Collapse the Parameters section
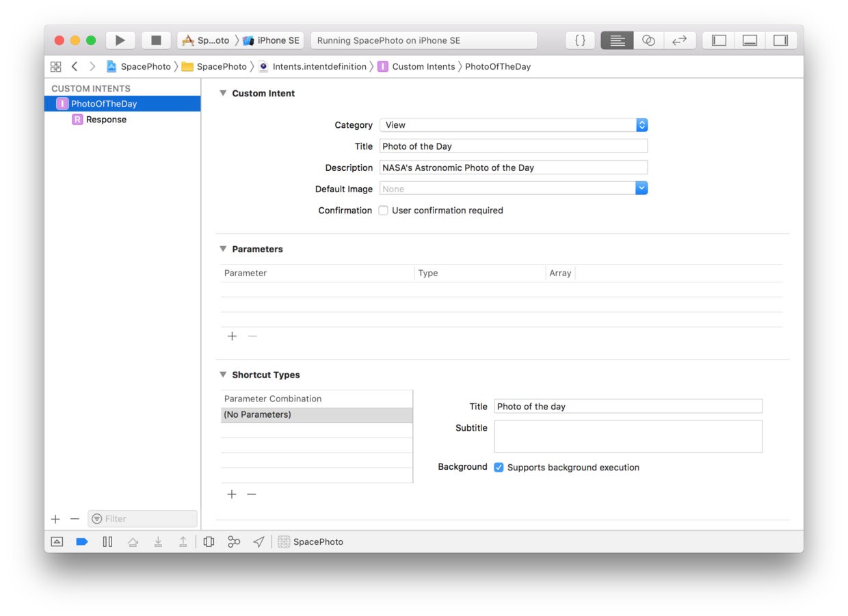 [x=223, y=249]
